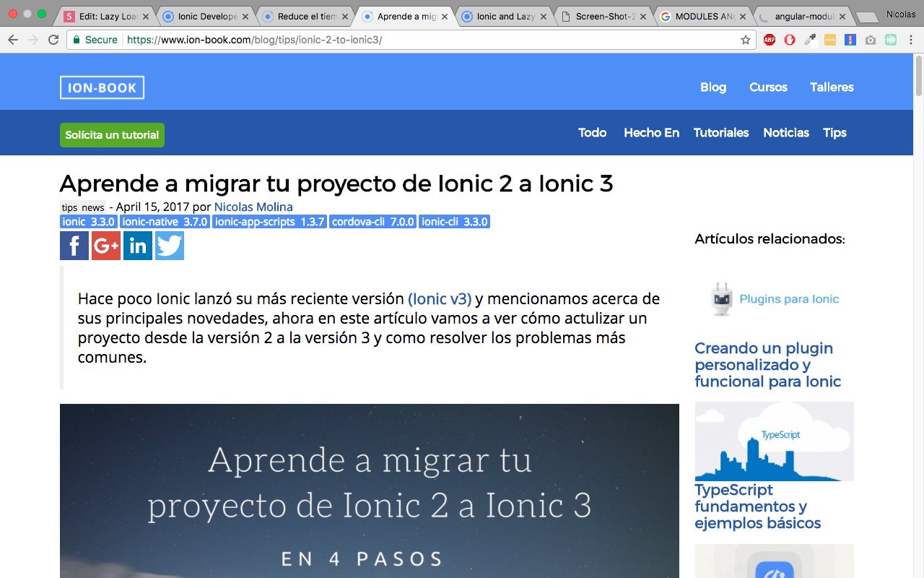
Task: Click the article hero image
Action: (x=370, y=491)
